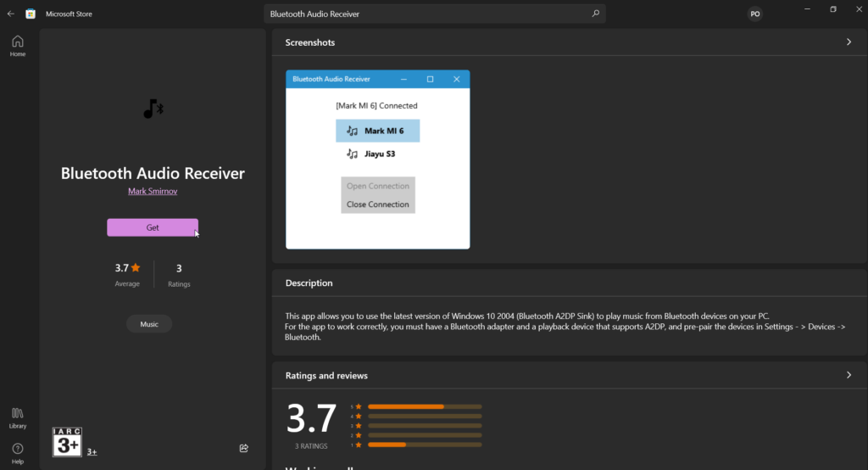Click the 'Microsoft Store' title text
Image resolution: width=868 pixels, height=470 pixels.
(70, 14)
